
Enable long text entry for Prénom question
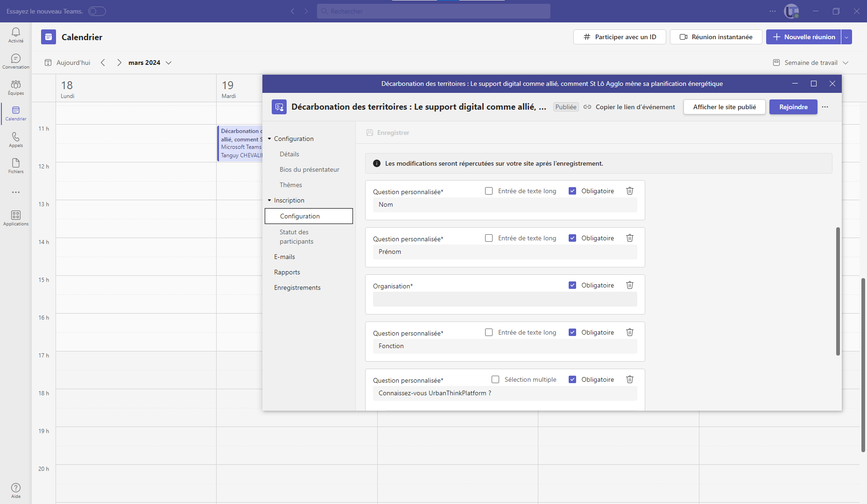(489, 238)
